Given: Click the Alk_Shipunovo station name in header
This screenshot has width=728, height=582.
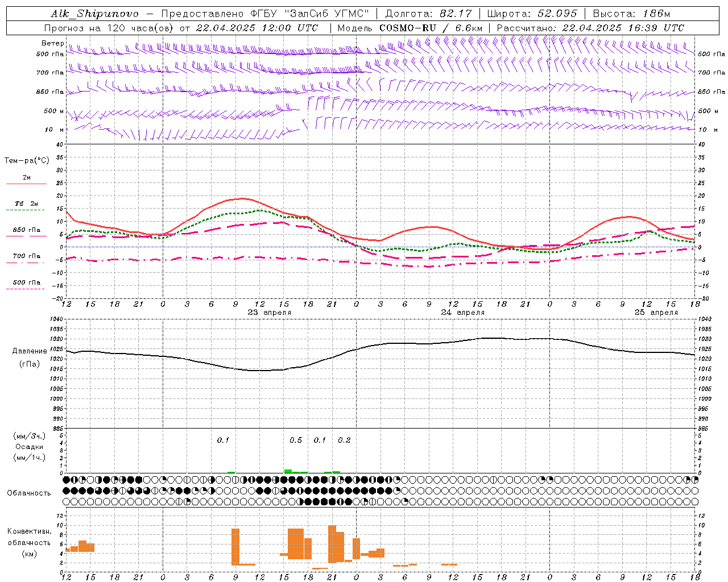Looking at the screenshot, I should [94, 14].
